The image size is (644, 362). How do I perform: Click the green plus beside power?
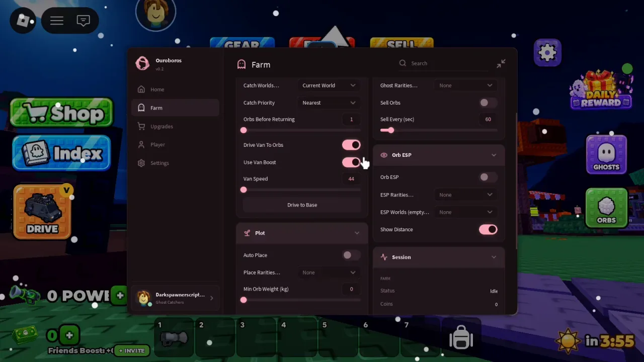[x=120, y=296]
